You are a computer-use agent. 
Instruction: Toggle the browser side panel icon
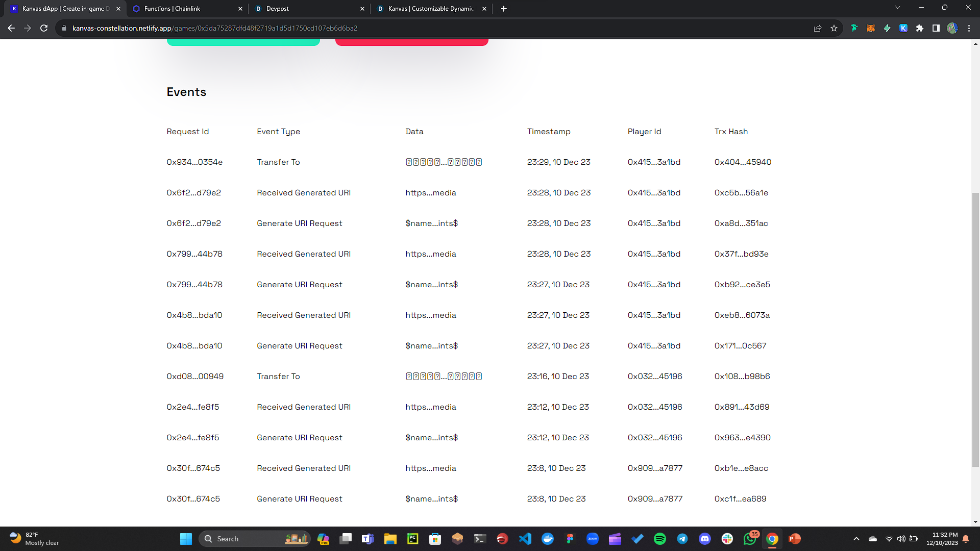point(936,28)
